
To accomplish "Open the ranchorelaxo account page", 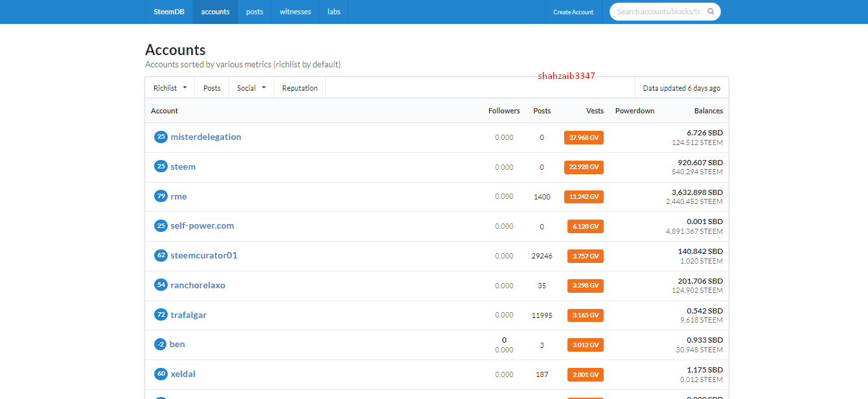I will click(198, 285).
